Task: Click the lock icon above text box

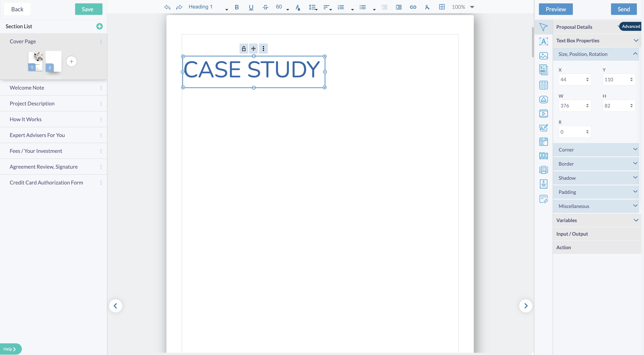Action: (244, 49)
